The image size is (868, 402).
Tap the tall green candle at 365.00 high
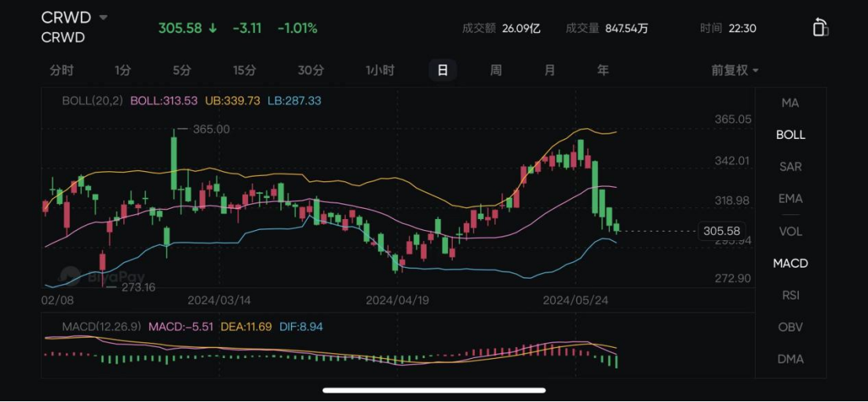[173, 163]
